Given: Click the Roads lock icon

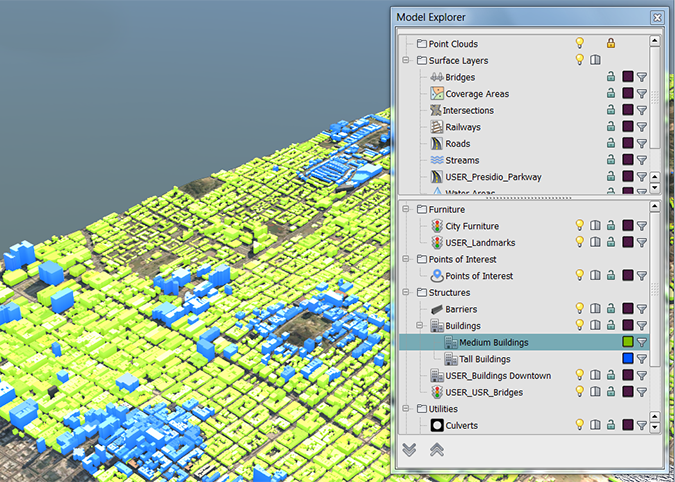Looking at the screenshot, I should click(x=611, y=143).
